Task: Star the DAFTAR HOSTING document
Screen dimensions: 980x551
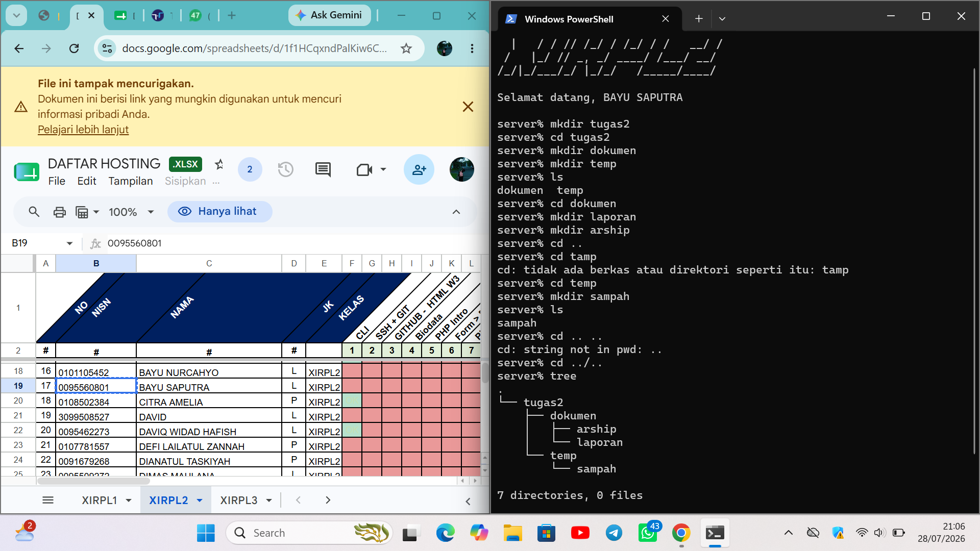Action: click(x=219, y=164)
